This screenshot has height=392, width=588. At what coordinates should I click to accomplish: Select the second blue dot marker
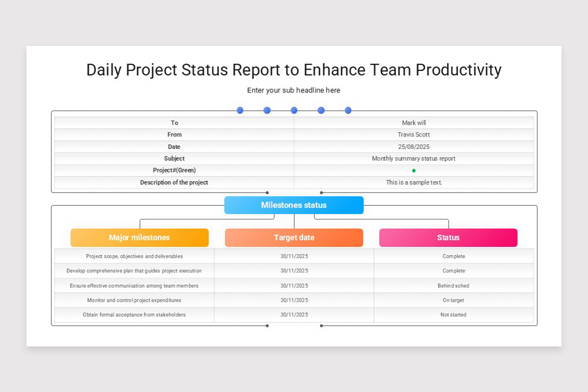click(x=267, y=110)
